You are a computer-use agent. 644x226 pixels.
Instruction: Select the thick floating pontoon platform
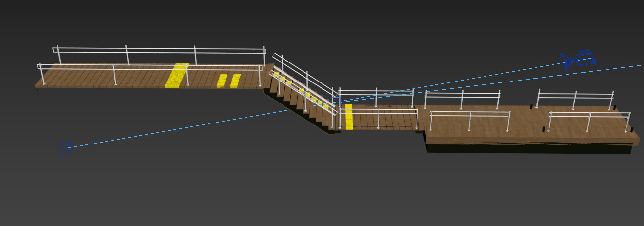[x=531, y=129]
